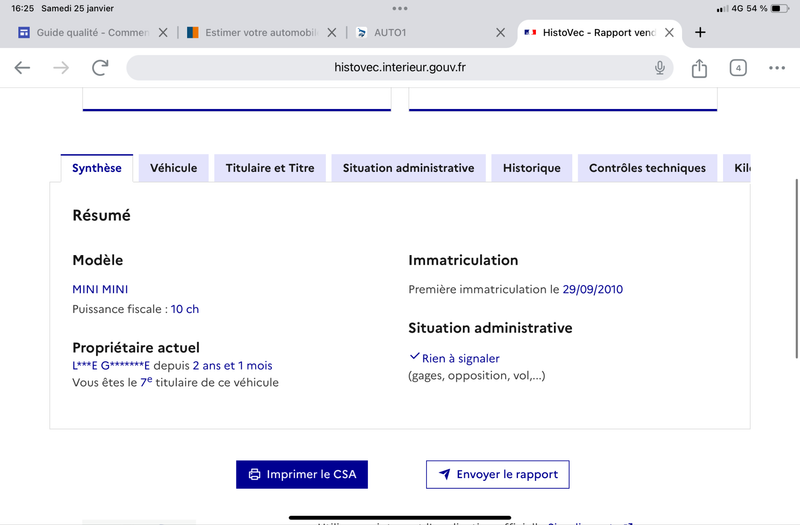Click the browser forward arrow
This screenshot has width=800, height=525.
pos(61,67)
